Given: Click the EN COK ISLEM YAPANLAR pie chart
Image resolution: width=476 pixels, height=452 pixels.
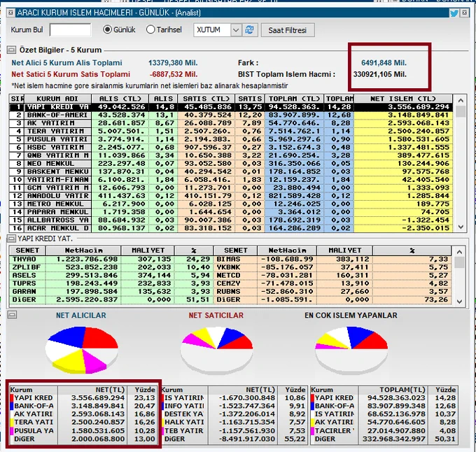Looking at the screenshot, I should (x=351, y=350).
